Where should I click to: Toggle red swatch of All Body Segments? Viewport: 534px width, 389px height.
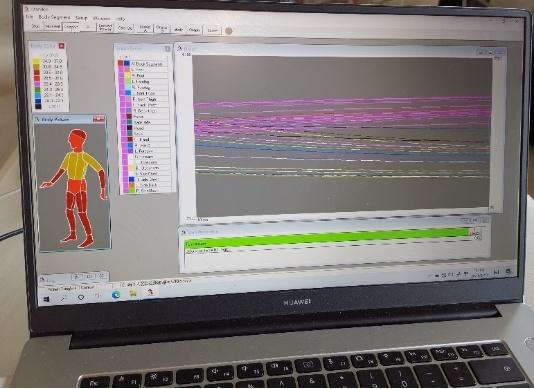121,63
